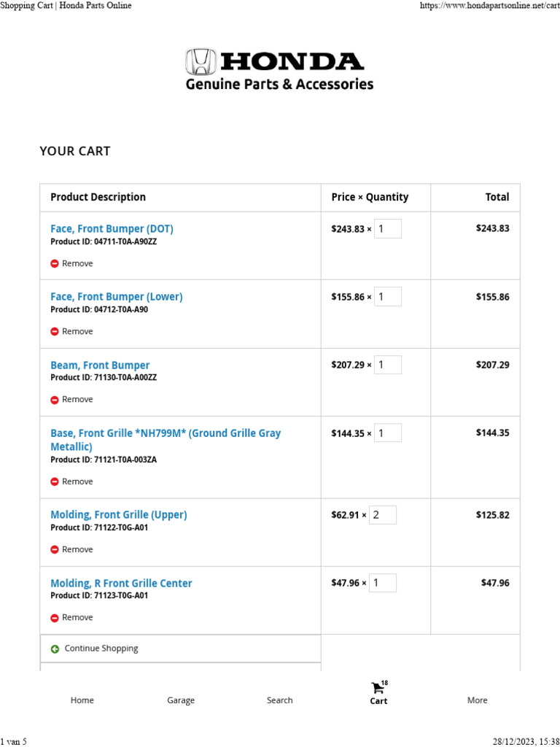Click quantity field showing 2 for Molding Upper
This screenshot has height=747, width=560.
pos(384,515)
